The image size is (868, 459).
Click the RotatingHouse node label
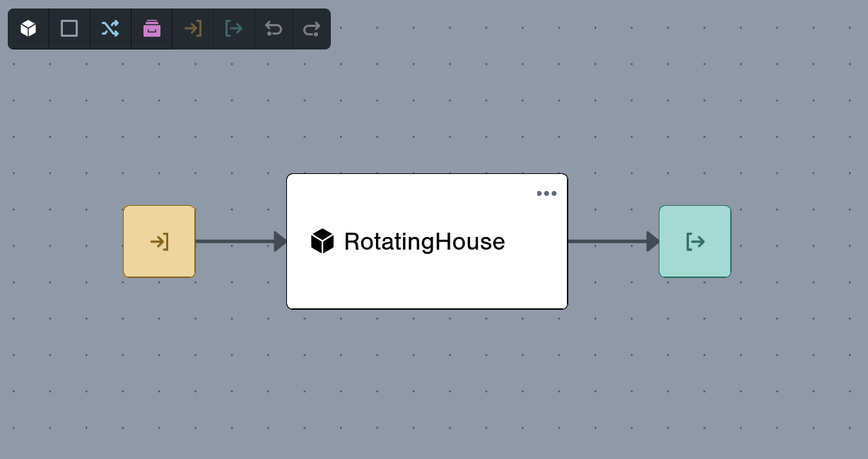point(424,241)
